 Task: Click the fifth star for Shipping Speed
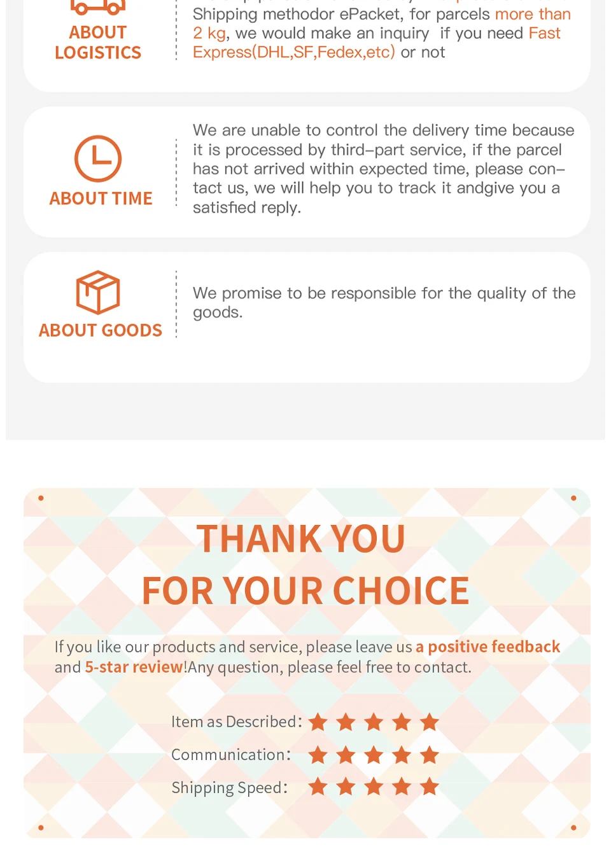[430, 787]
